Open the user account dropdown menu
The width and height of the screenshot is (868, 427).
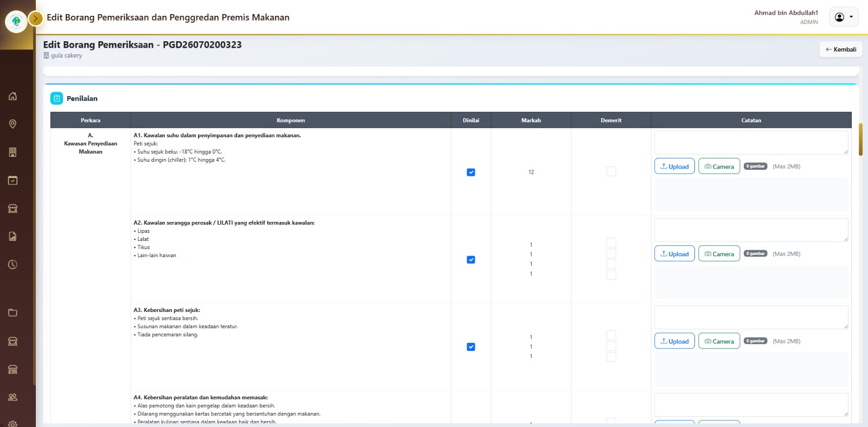(x=844, y=17)
